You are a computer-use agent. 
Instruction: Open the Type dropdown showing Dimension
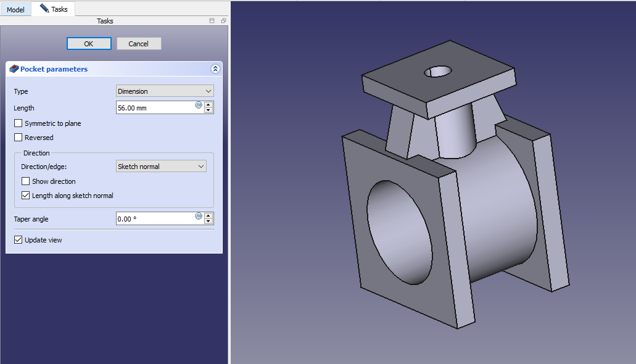click(165, 91)
